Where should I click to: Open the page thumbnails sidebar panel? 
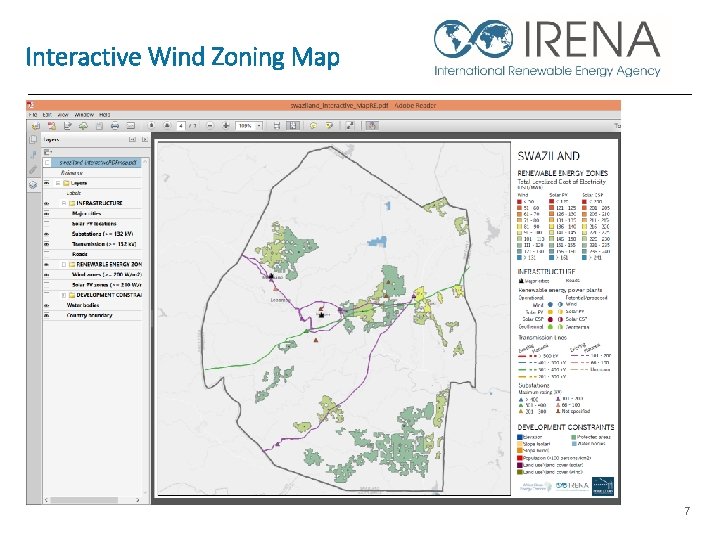click(33, 140)
